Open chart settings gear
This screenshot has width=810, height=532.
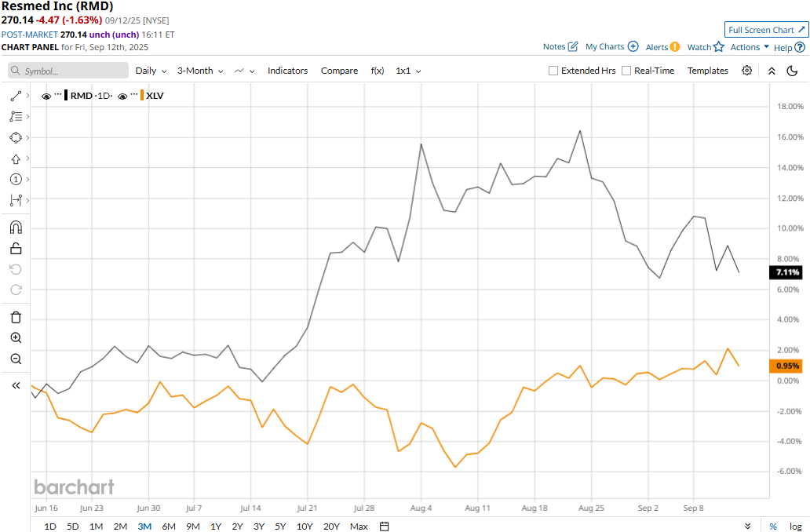coord(746,71)
